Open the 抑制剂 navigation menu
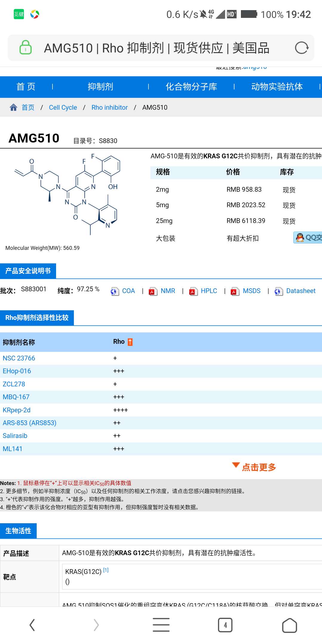 click(x=100, y=87)
